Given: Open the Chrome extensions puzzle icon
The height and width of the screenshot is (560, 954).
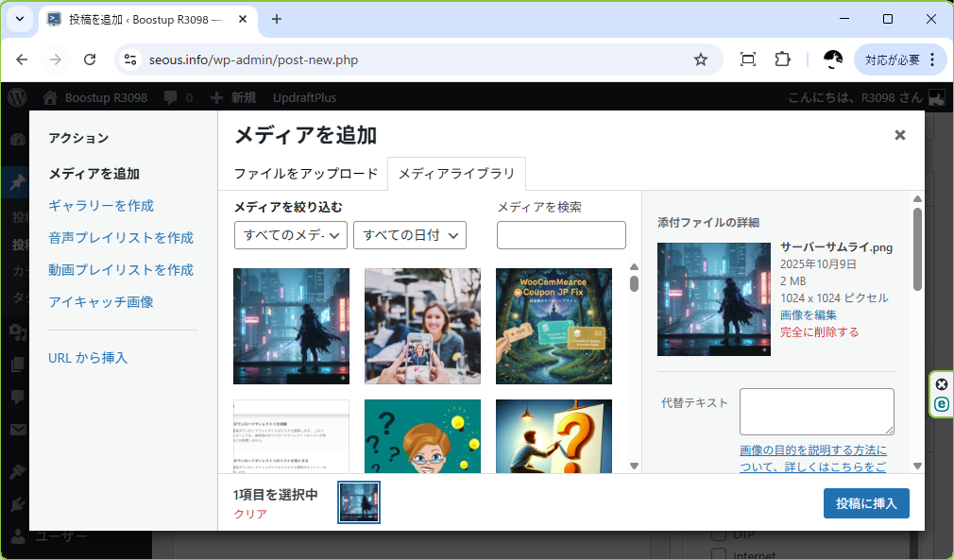Looking at the screenshot, I should 782,59.
